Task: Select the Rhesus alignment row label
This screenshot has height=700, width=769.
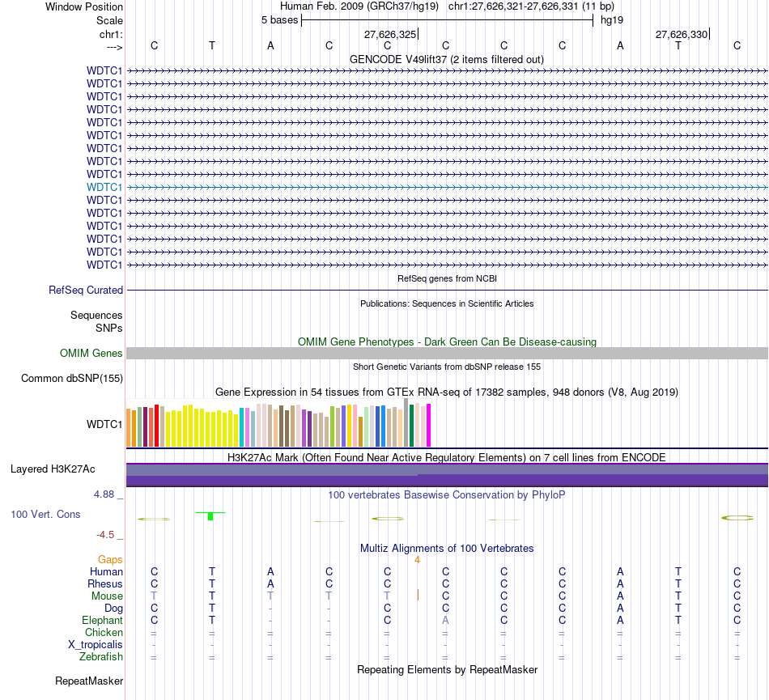Action: pos(105,583)
